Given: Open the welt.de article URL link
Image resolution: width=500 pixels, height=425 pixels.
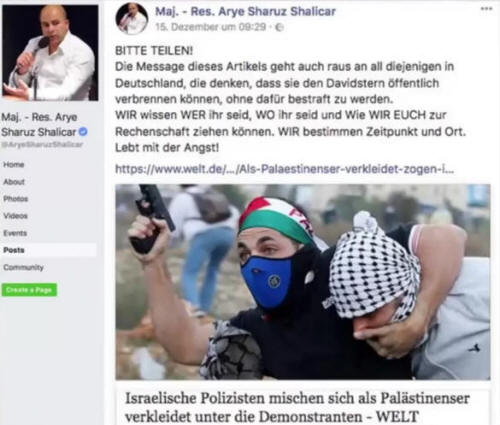Looking at the screenshot, I should (284, 169).
